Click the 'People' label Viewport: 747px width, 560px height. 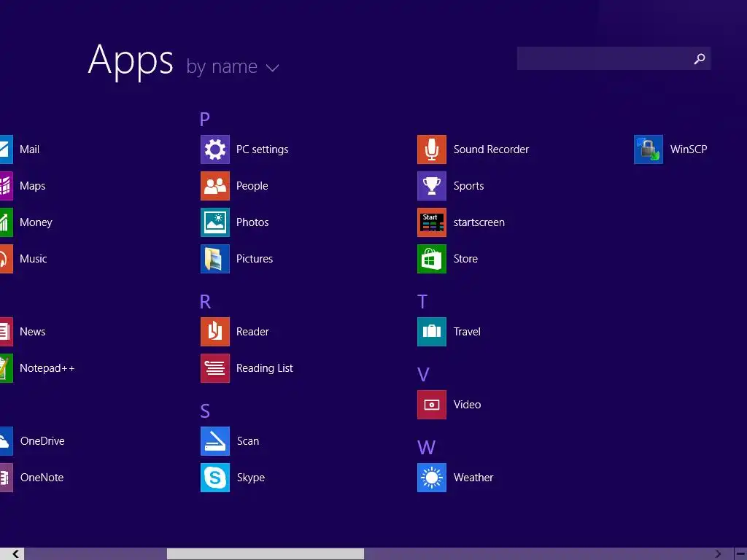pyautogui.click(x=252, y=186)
